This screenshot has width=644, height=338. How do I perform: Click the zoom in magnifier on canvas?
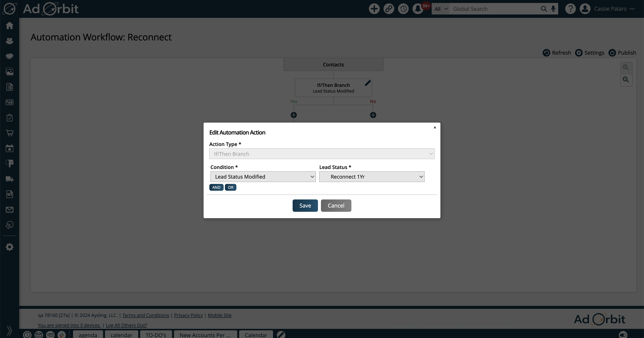(626, 67)
